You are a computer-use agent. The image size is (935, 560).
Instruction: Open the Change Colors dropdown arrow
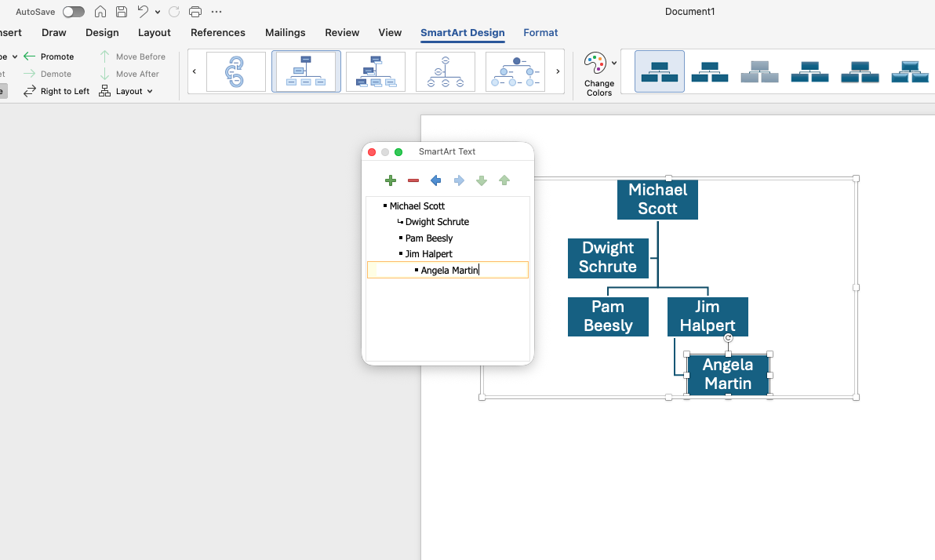(x=614, y=64)
